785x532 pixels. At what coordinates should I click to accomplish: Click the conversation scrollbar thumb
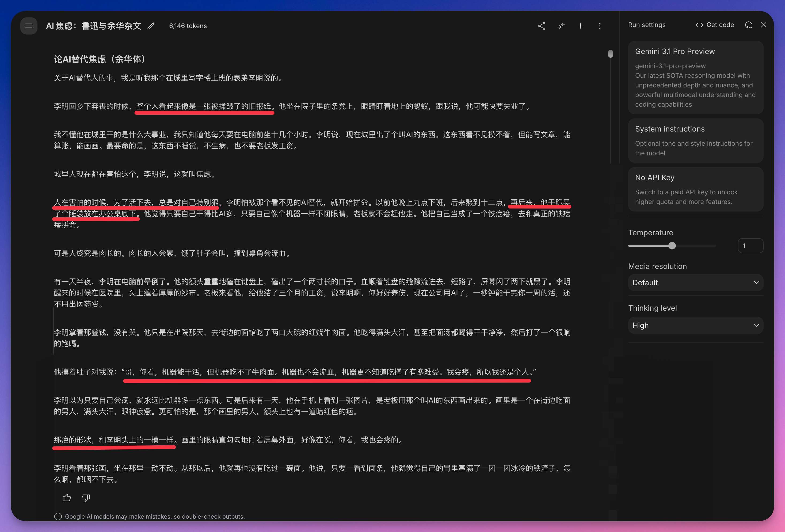610,54
